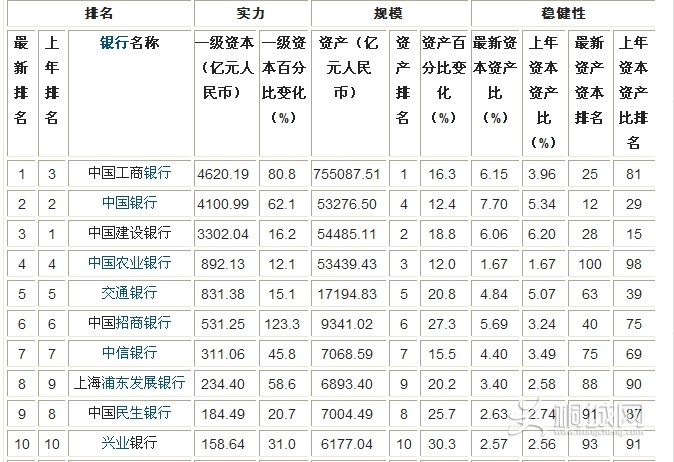Select the 中国民生银行 link
The height and width of the screenshot is (462, 674).
pyautogui.click(x=129, y=413)
